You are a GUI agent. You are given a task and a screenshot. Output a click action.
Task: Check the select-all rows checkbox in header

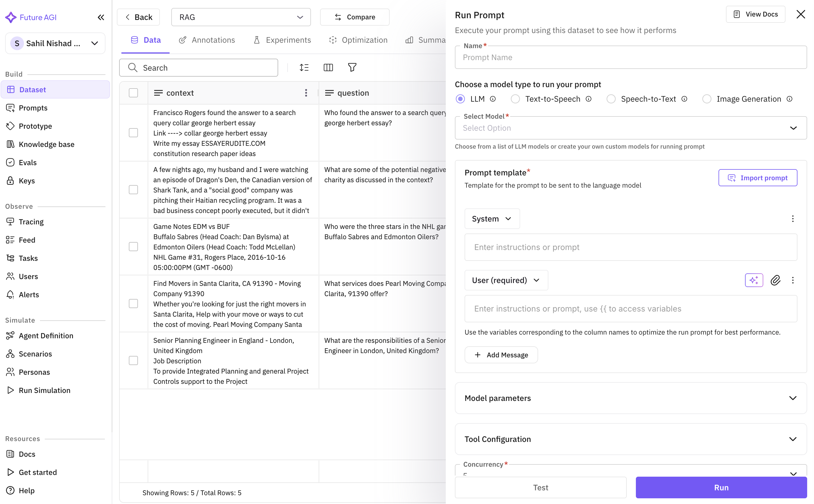(133, 93)
